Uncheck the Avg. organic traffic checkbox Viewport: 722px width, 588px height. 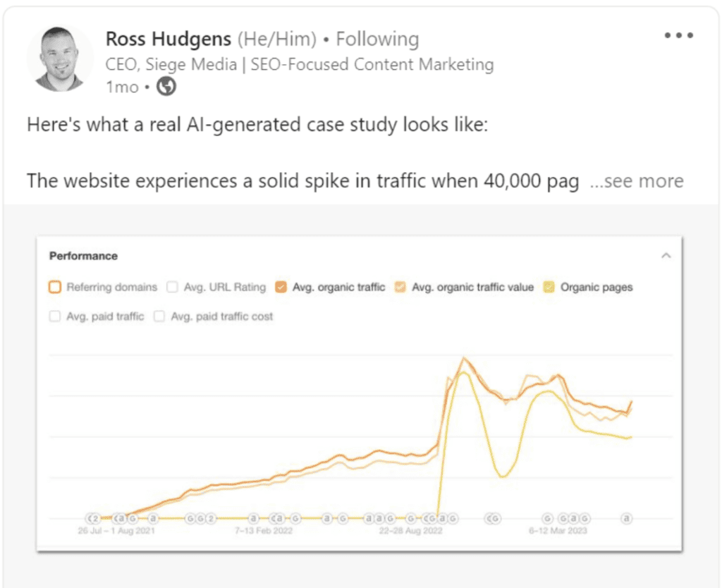281,287
